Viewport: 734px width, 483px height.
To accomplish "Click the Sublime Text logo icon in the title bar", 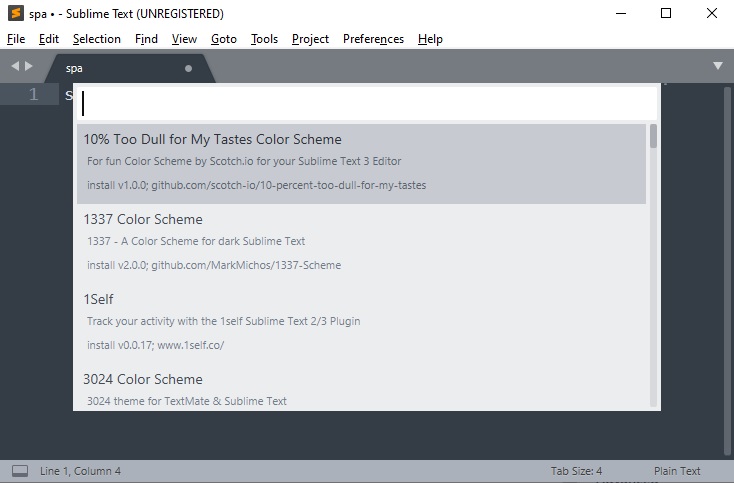I will 16,13.
